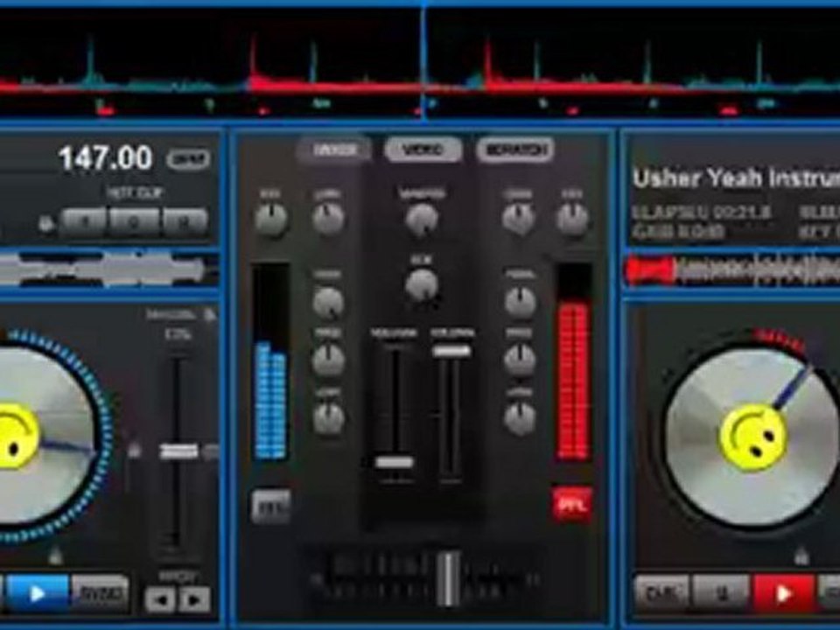
Task: Trigger left deck hot cue 1
Action: 84,221
